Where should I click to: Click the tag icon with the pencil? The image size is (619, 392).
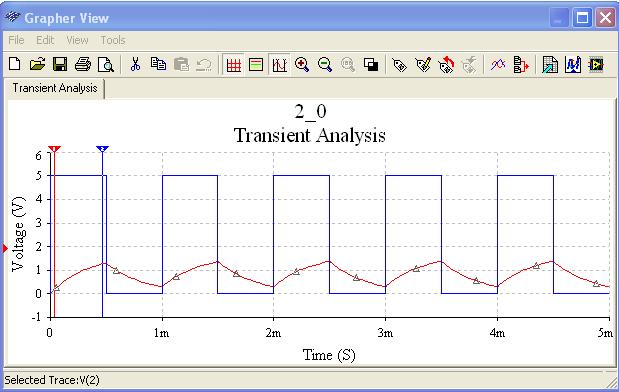tap(423, 64)
